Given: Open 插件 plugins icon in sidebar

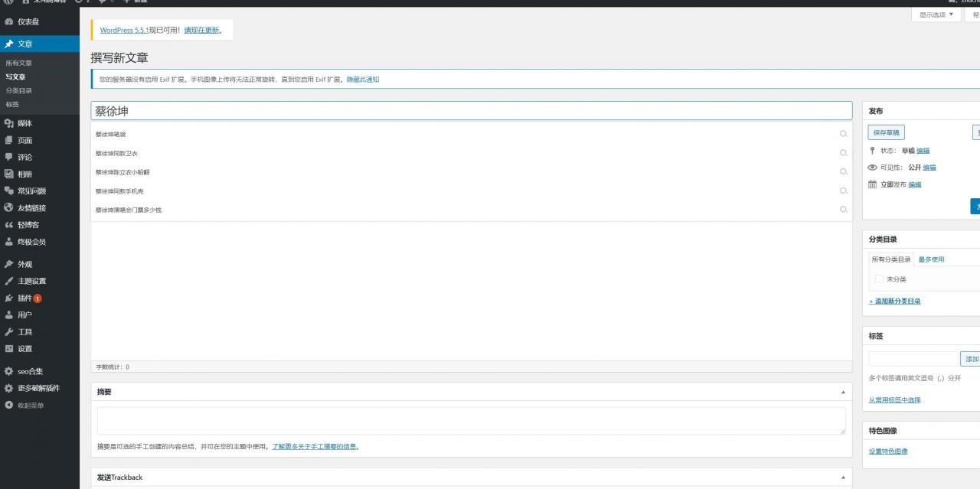Looking at the screenshot, I should pyautogui.click(x=8, y=298).
